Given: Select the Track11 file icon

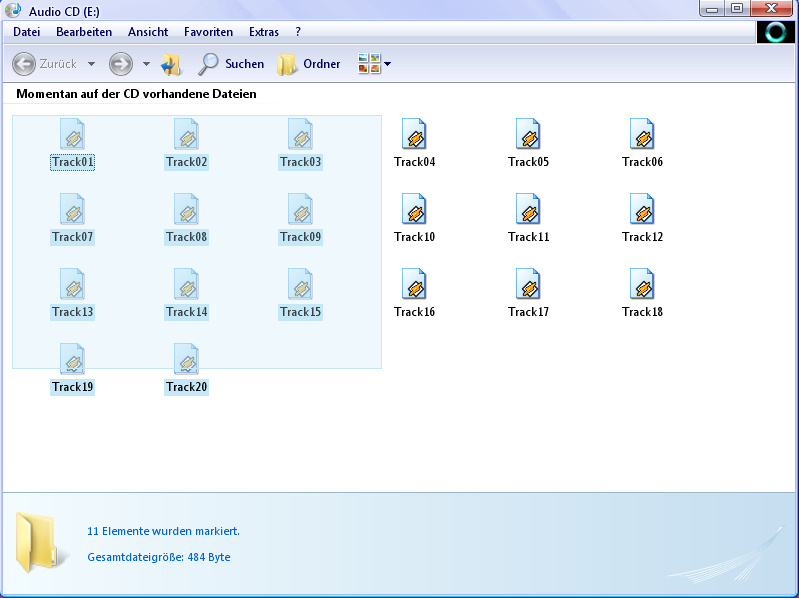Looking at the screenshot, I should tap(528, 208).
